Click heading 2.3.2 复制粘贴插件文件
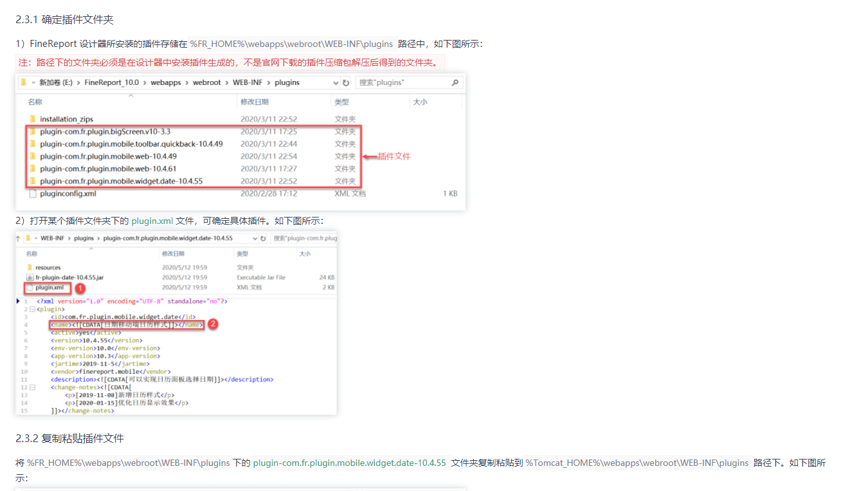The height and width of the screenshot is (491, 868). (69, 438)
